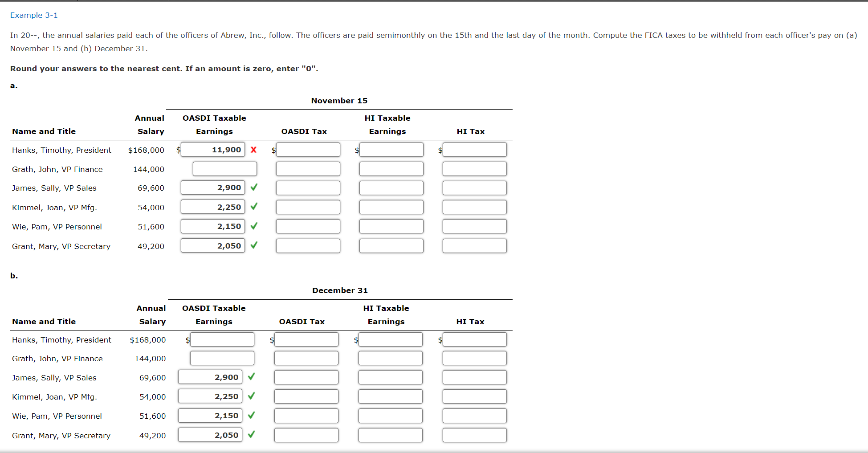
Task: Click green checkmark beside Kimmel December 2,250
Action: pos(251,396)
